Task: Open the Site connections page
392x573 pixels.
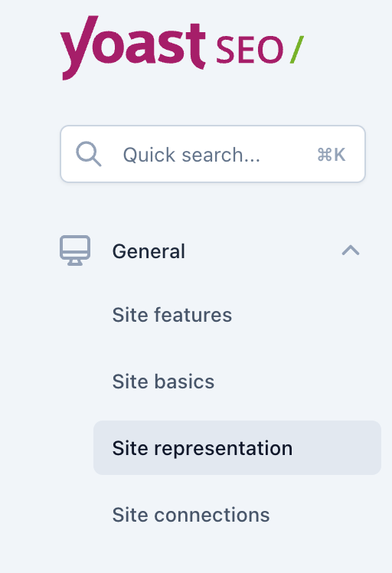Action: [x=191, y=515]
